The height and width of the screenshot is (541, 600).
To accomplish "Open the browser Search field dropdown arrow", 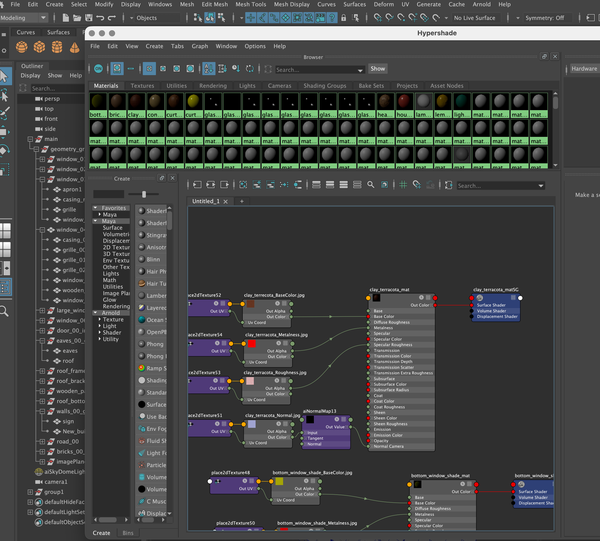I will tap(360, 70).
